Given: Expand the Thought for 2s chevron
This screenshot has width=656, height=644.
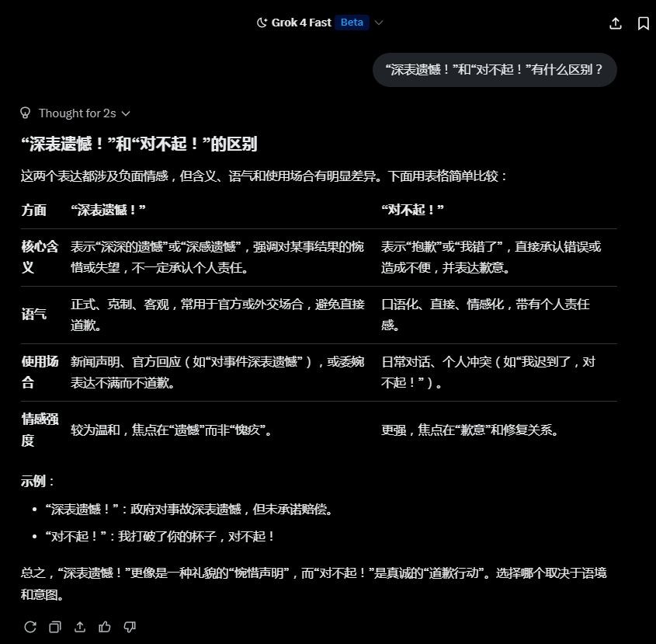Looking at the screenshot, I should 126,113.
